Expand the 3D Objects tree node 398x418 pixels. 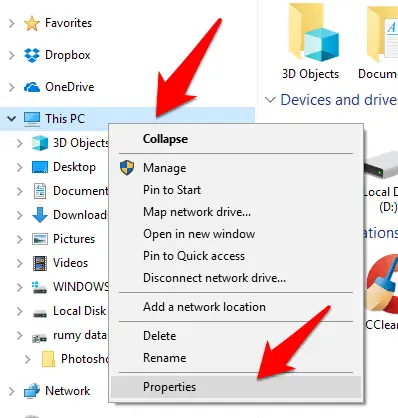pyautogui.click(x=20, y=143)
